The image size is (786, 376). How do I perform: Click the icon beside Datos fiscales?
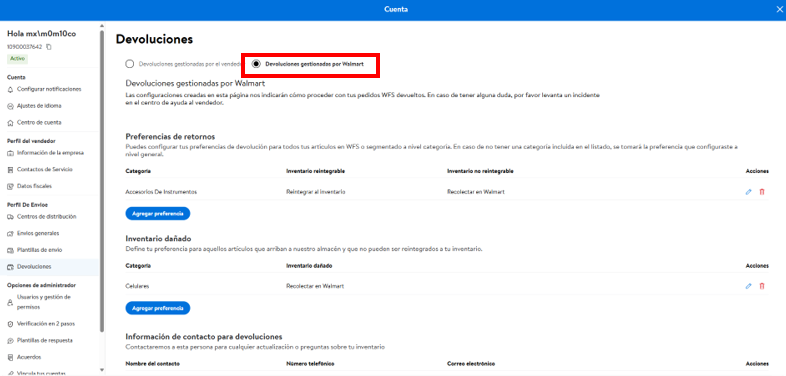pyautogui.click(x=11, y=186)
